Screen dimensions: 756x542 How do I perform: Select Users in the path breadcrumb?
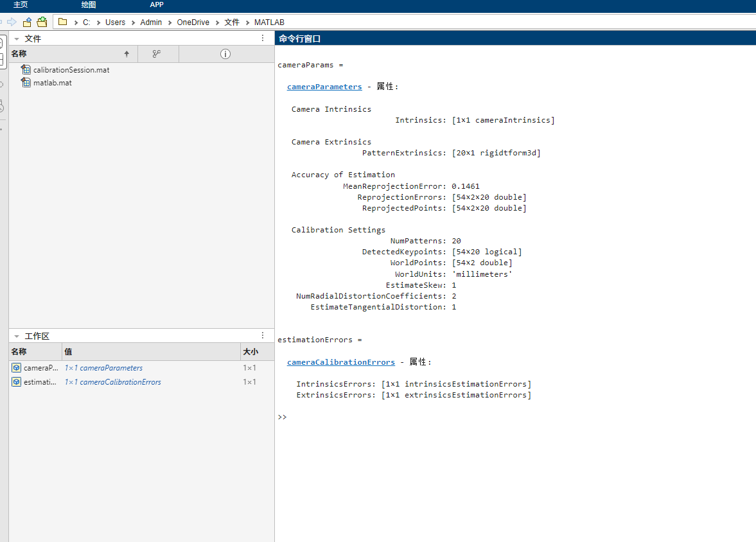[x=115, y=22]
